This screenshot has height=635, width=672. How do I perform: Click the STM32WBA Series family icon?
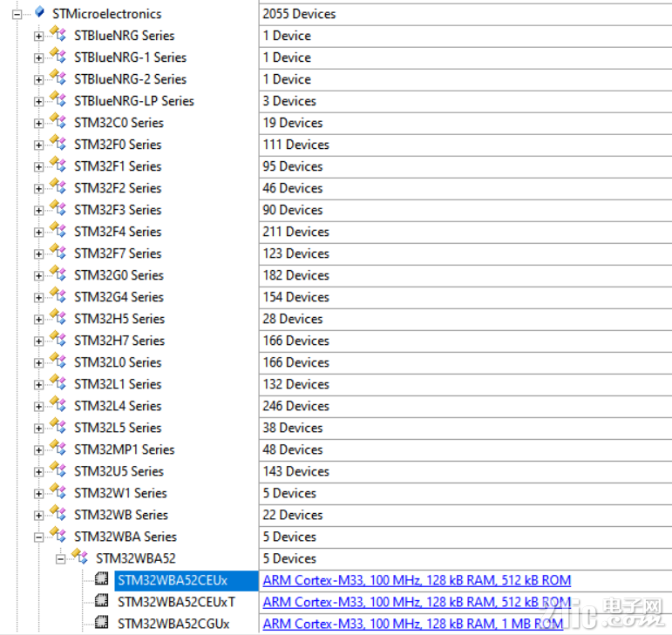click(58, 535)
